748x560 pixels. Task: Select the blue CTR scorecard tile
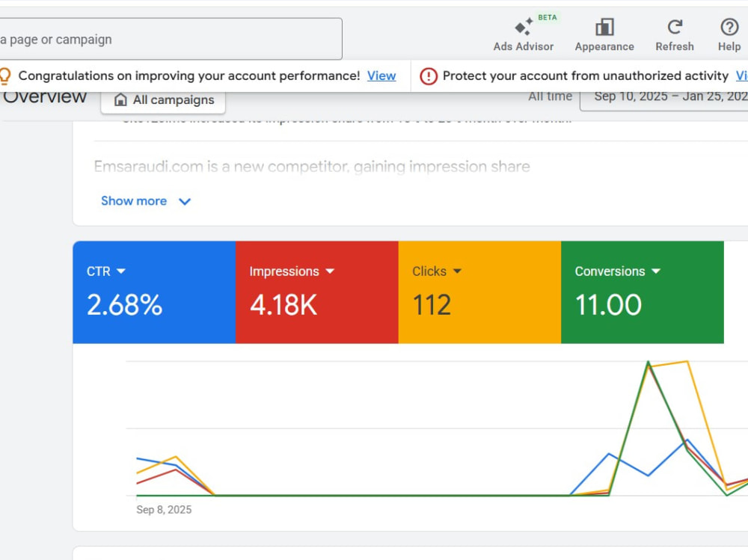click(x=154, y=292)
